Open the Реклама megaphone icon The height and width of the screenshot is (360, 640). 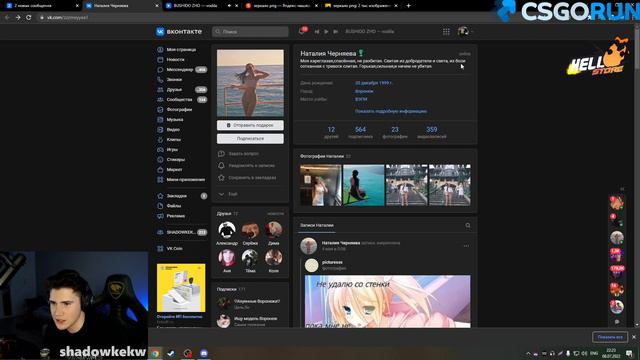[x=160, y=216]
